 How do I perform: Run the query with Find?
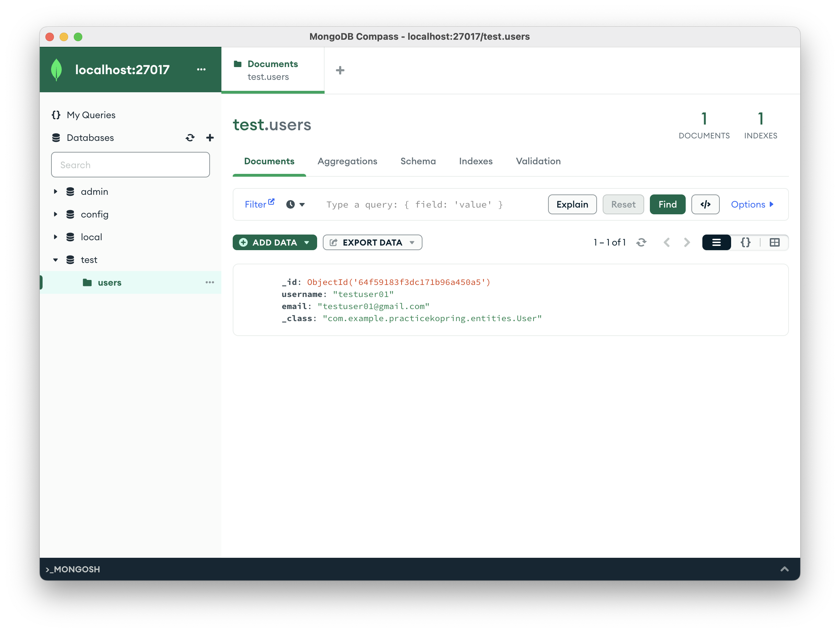point(668,204)
